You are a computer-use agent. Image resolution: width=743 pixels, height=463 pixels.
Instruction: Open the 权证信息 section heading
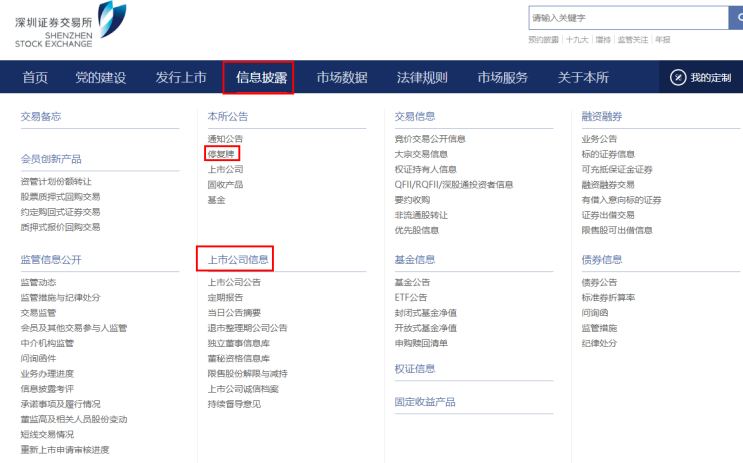point(415,369)
